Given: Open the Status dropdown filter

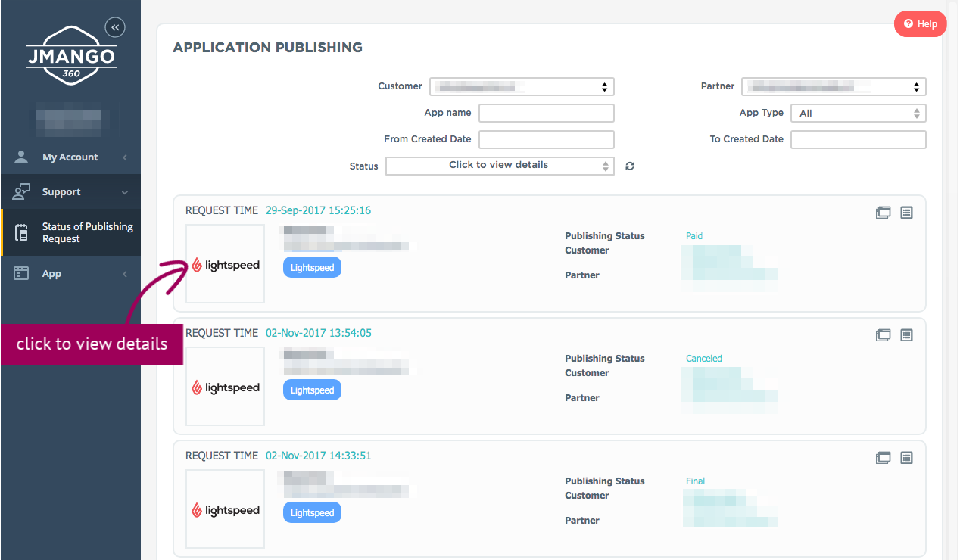Looking at the screenshot, I should [x=500, y=166].
